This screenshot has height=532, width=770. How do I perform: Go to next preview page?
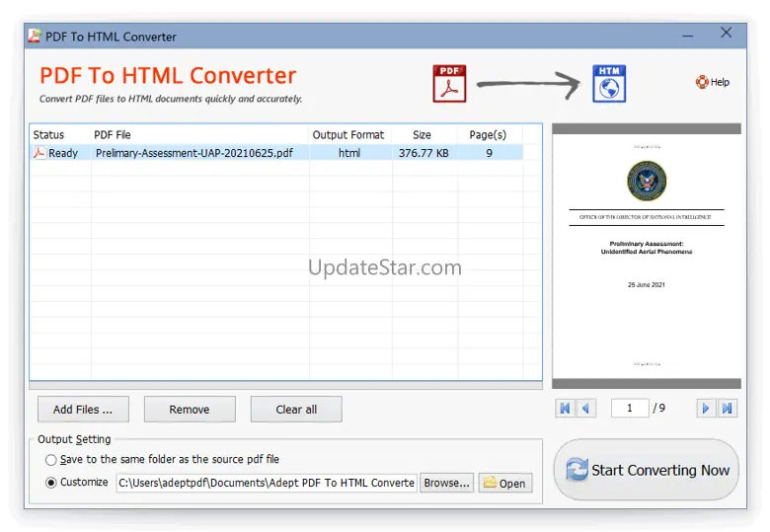pyautogui.click(x=706, y=409)
